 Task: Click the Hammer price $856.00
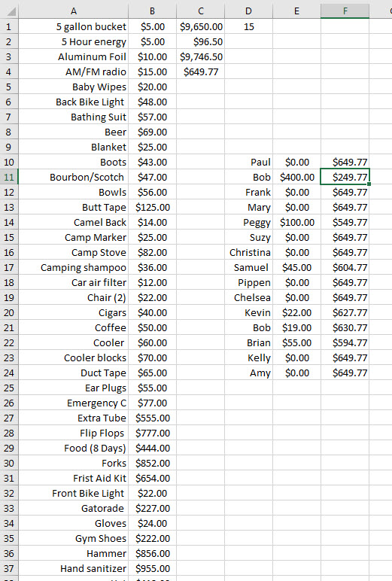(152, 554)
